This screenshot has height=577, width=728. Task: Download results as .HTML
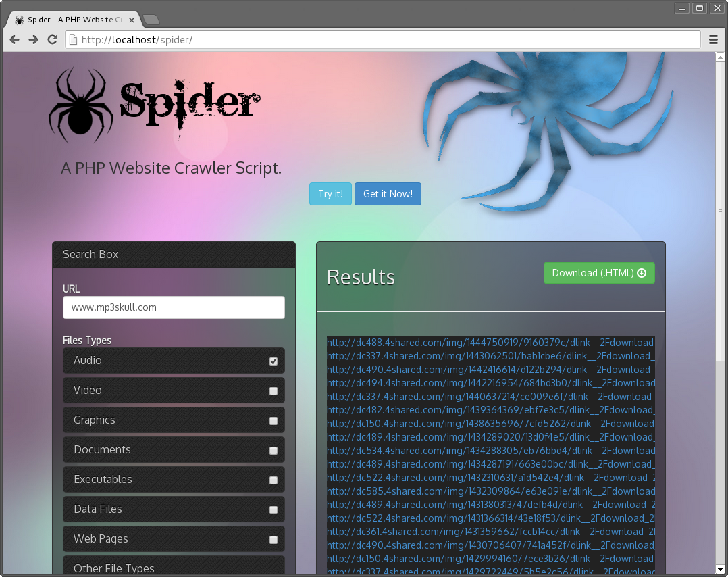pos(599,273)
